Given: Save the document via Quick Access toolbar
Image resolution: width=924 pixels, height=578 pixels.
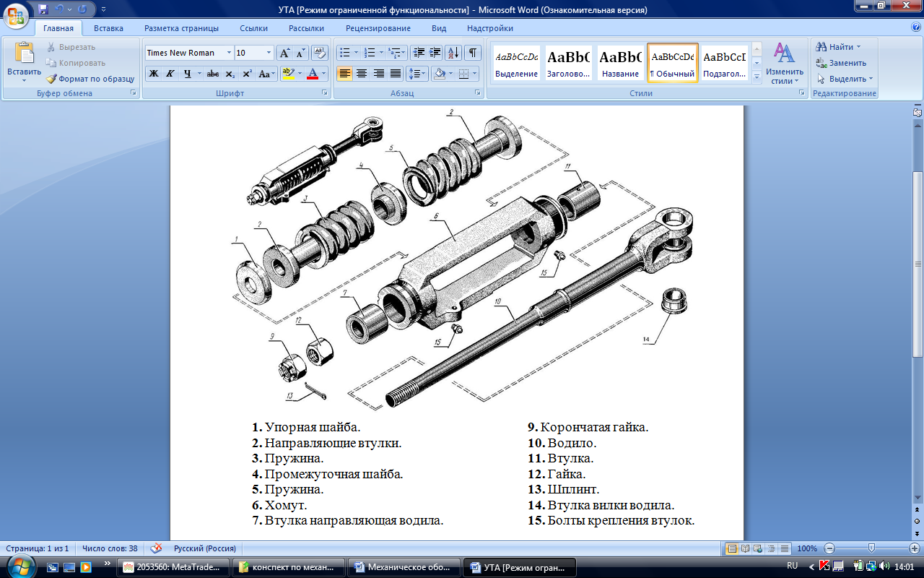Looking at the screenshot, I should click(43, 9).
